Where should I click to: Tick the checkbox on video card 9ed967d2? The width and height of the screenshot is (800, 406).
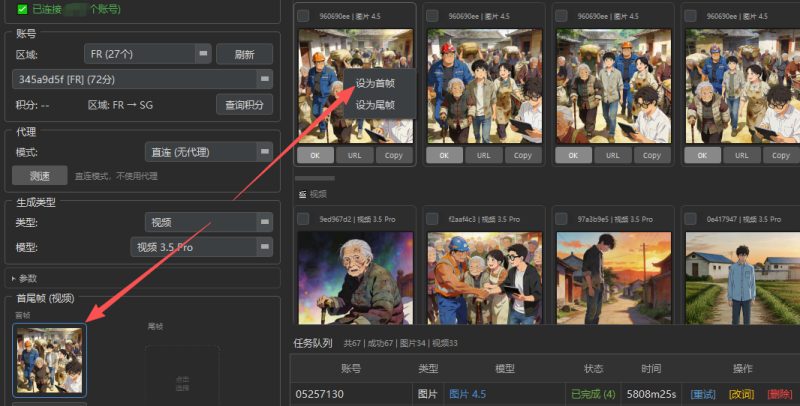(306, 219)
